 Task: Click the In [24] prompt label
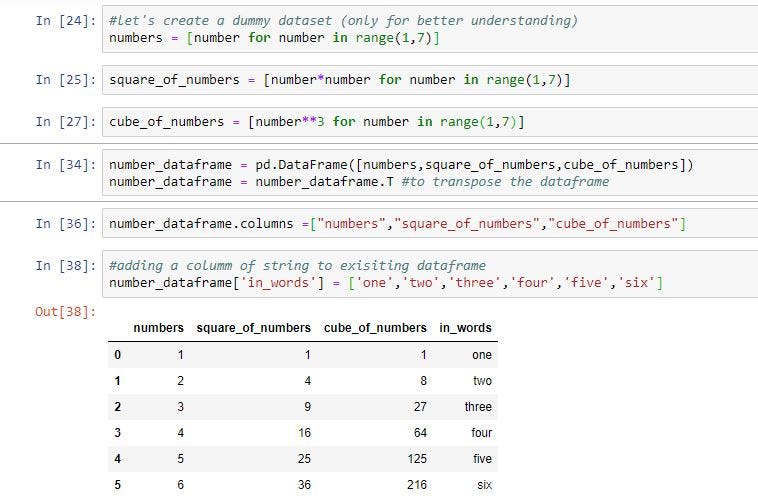(x=66, y=21)
